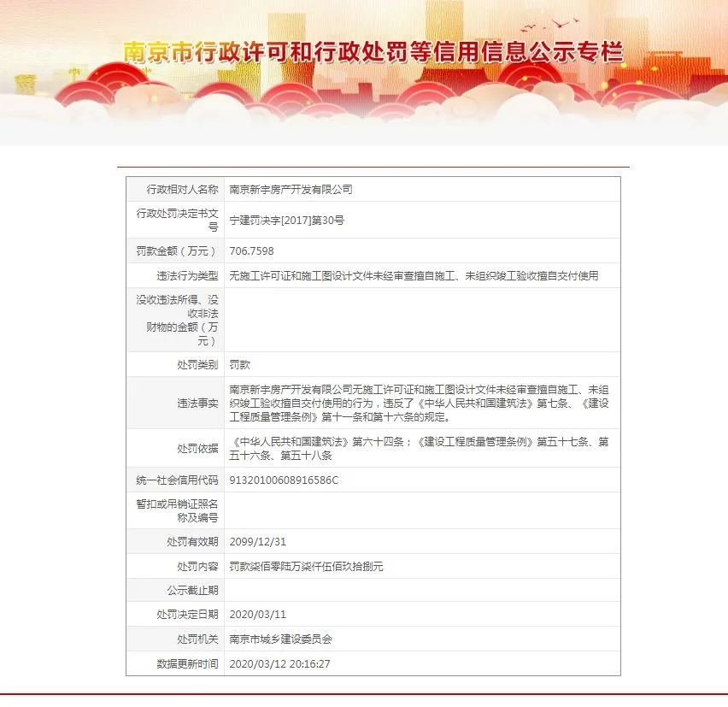
Task: Click the label 处罚依据
Action: tap(197, 448)
